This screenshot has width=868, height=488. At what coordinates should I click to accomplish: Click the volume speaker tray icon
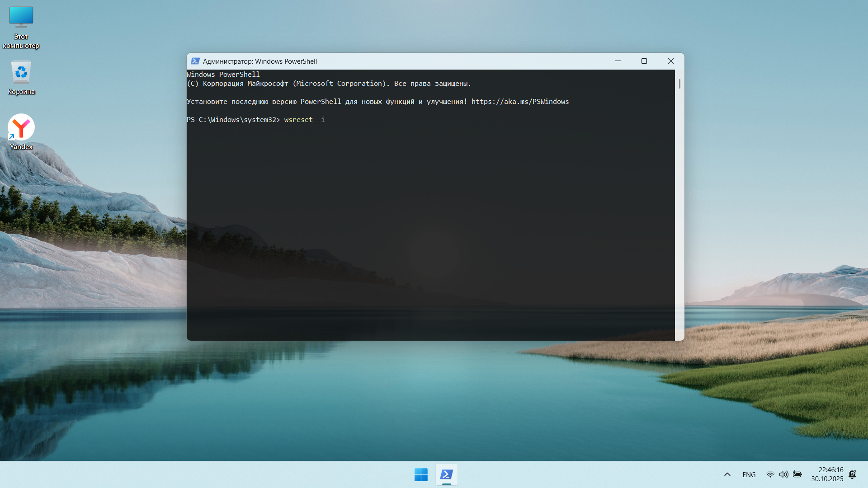[783, 474]
